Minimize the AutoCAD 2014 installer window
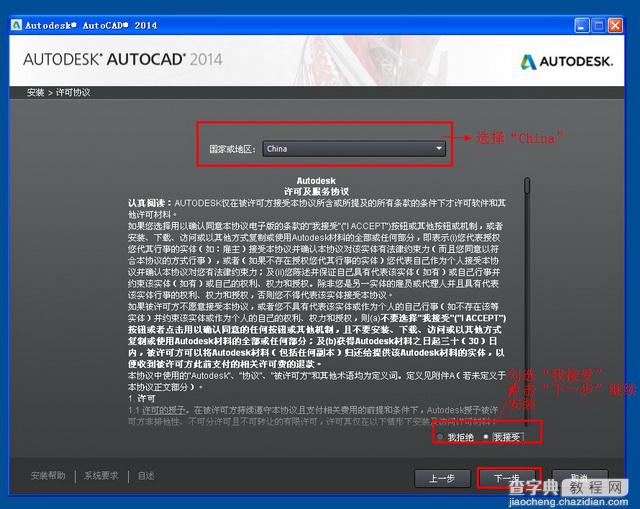This screenshot has width=640, height=509. point(581,26)
